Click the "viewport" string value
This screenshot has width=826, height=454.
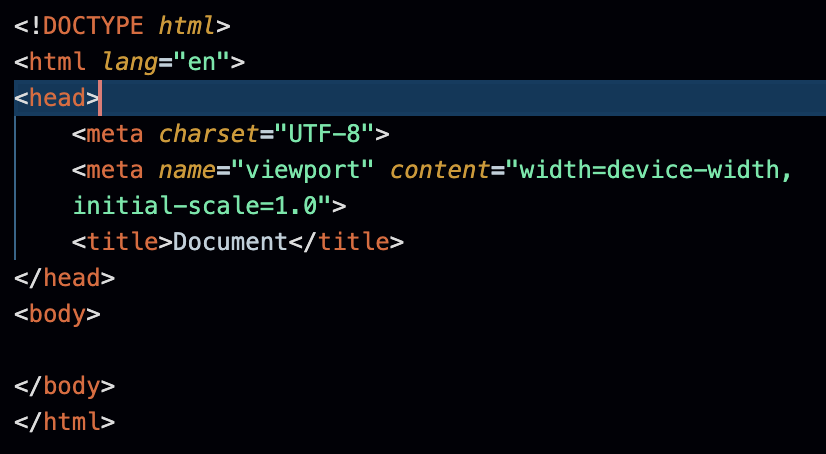click(302, 170)
